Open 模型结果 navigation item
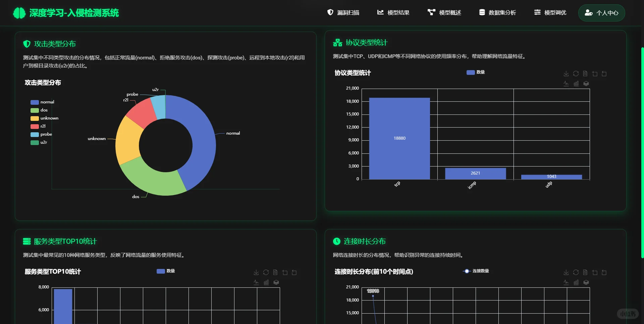Viewport: 644px width, 324px height. tap(393, 12)
